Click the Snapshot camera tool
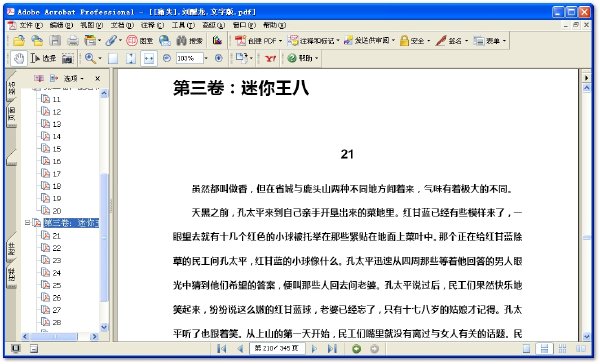The height and width of the screenshot is (364, 600). coord(67,59)
